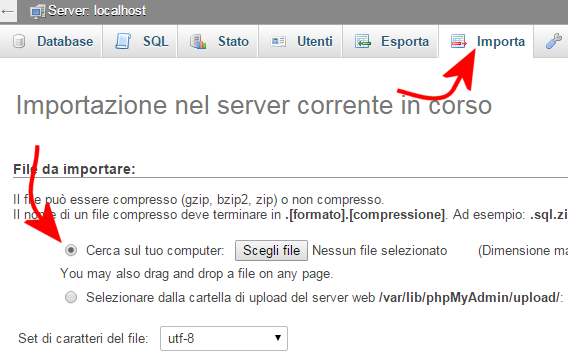Open the 'Set di caratteri del file' utf-8 dropdown

(224, 338)
